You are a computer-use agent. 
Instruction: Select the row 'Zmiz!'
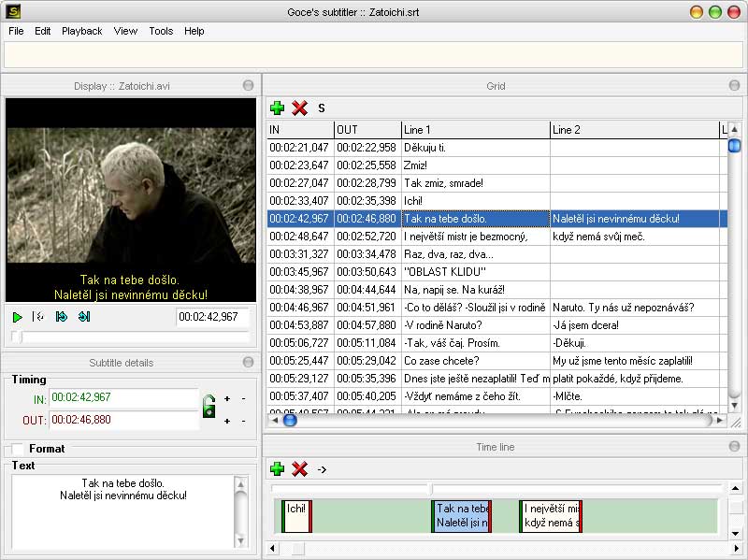[x=497, y=165]
